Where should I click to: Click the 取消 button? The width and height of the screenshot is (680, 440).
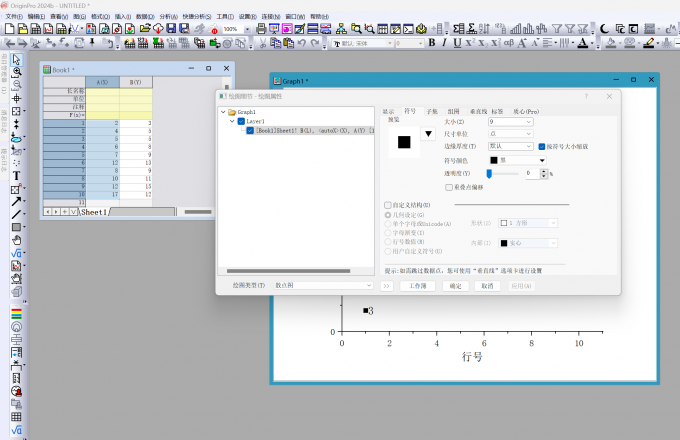click(487, 286)
